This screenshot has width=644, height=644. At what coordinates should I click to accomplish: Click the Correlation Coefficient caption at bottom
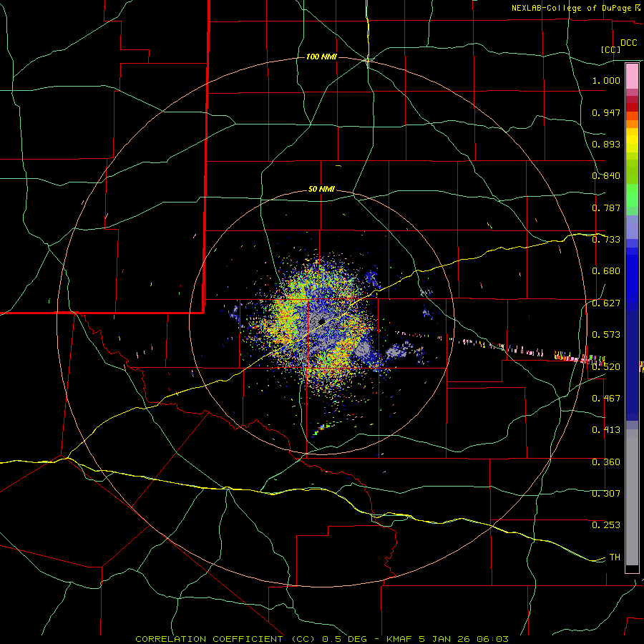[x=322, y=639]
